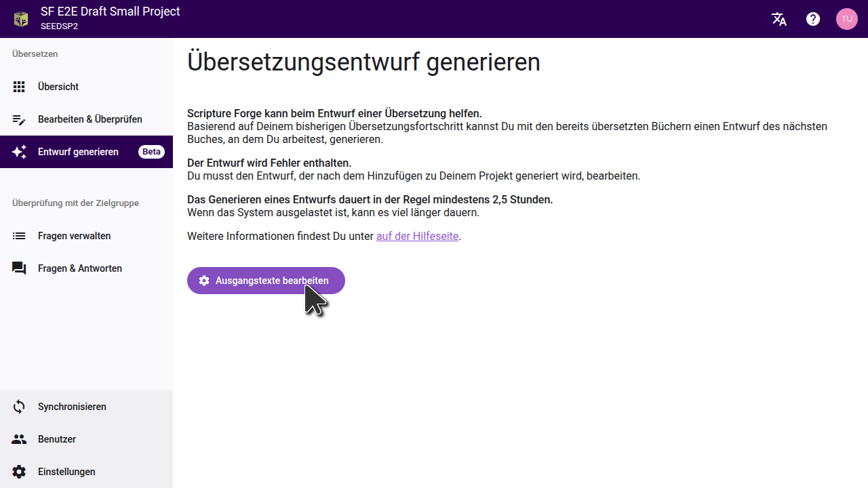Click the SF E2E Draft Small Project title
The width and height of the screenshot is (868, 488).
(111, 12)
